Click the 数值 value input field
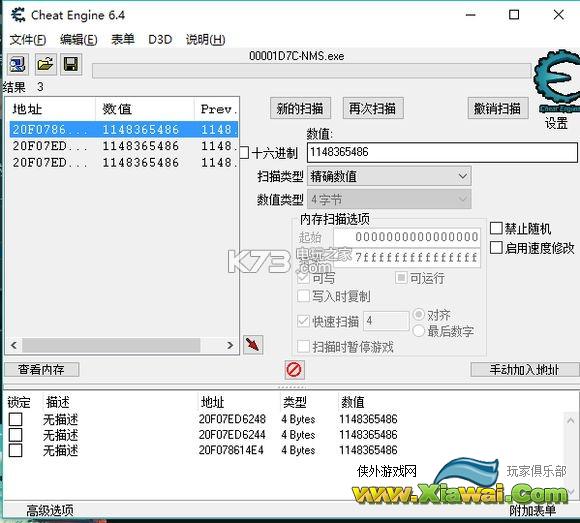The width and height of the screenshot is (580, 523). tap(442, 152)
